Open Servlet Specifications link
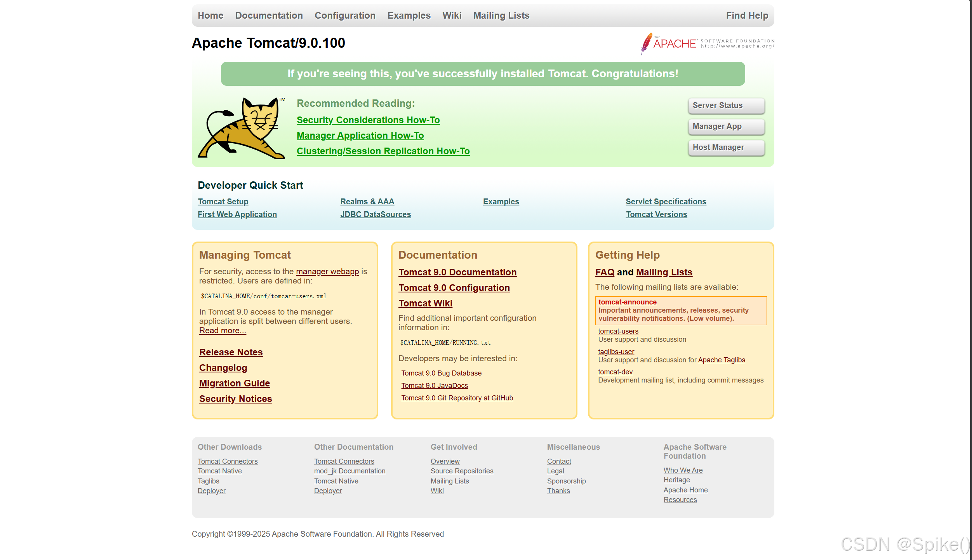 666,202
